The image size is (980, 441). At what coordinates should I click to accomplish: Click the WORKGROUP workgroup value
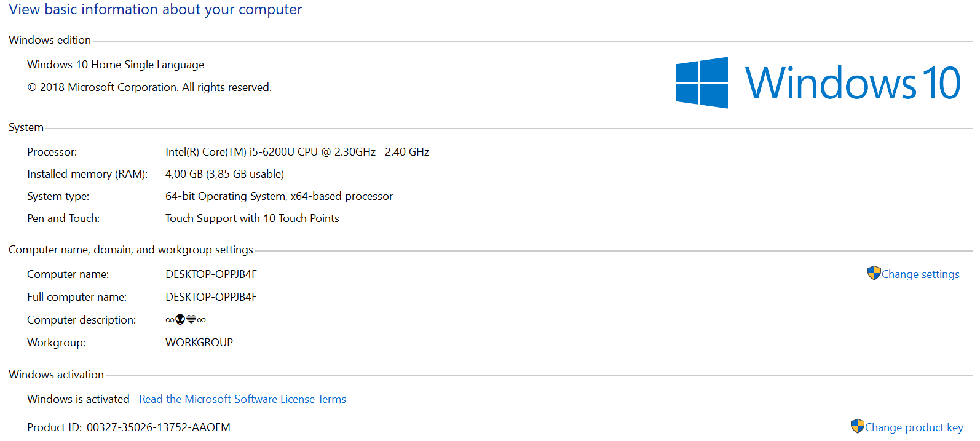click(199, 343)
